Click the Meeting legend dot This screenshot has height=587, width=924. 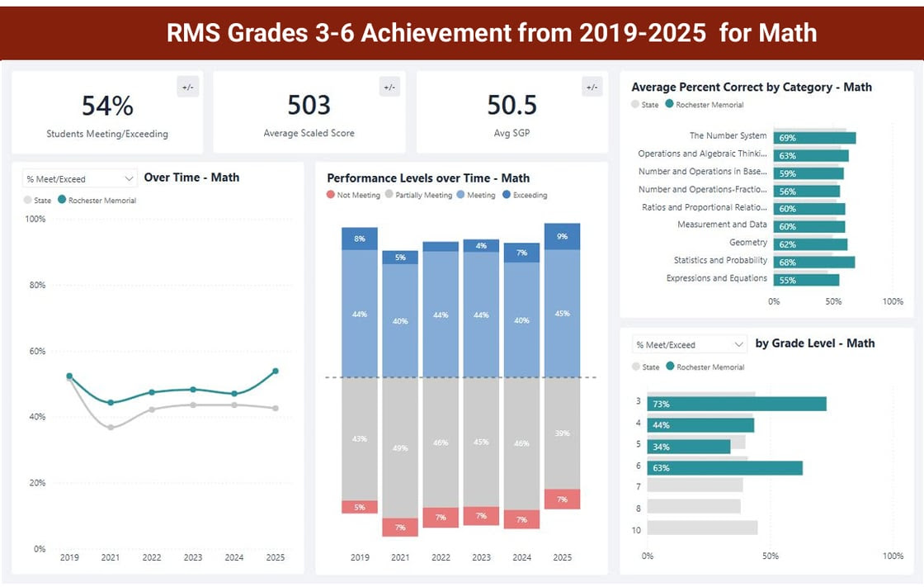click(x=461, y=194)
